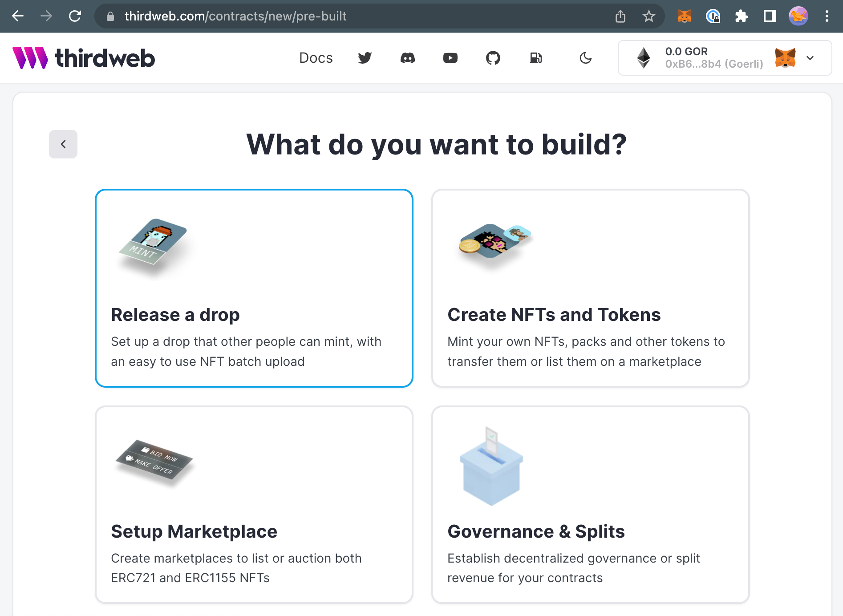Viewport: 843px width, 616px height.
Task: Open thirdweb's YouTube channel icon
Action: tap(450, 58)
